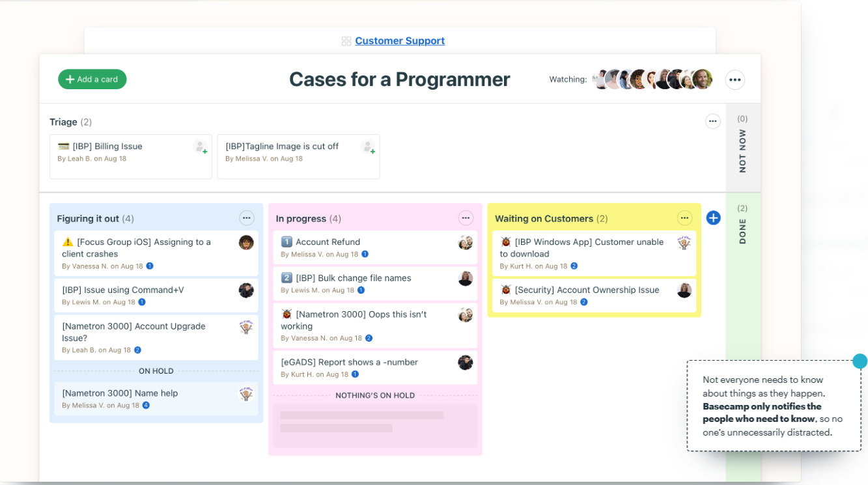The height and width of the screenshot is (485, 868).
Task: Click the avatar on Bulk change file names card
Action: (465, 278)
